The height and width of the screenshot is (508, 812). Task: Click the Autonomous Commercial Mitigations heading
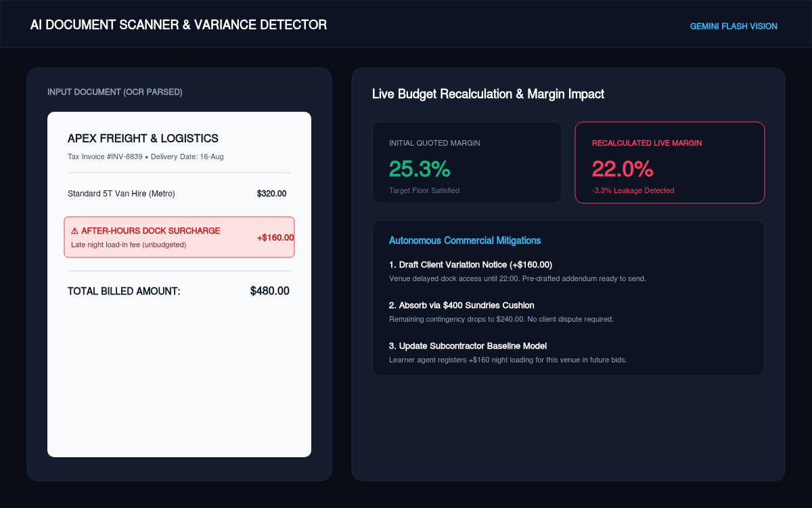pyautogui.click(x=465, y=240)
